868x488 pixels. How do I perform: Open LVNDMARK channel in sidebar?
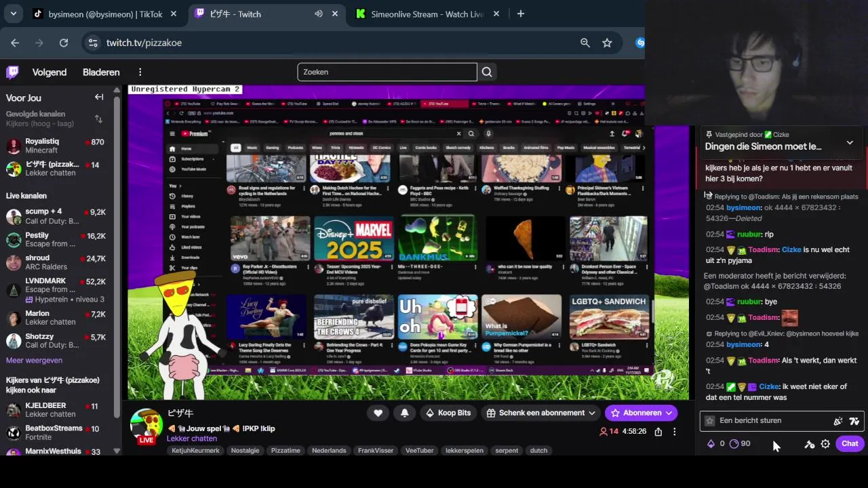pyautogui.click(x=56, y=289)
